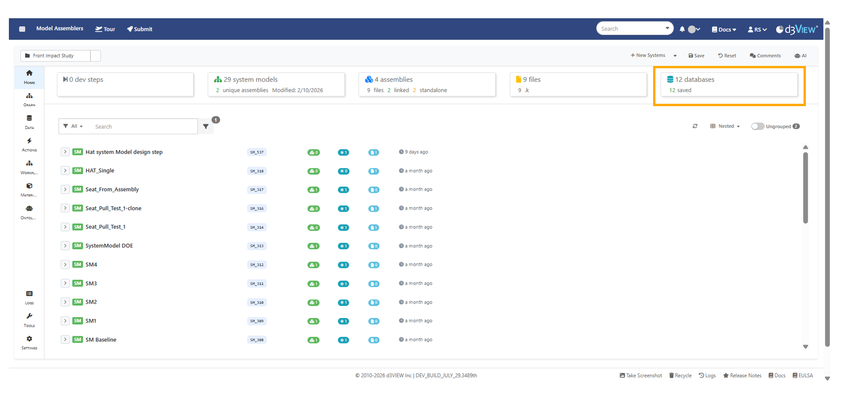Open the Nested view dropdown

click(726, 126)
